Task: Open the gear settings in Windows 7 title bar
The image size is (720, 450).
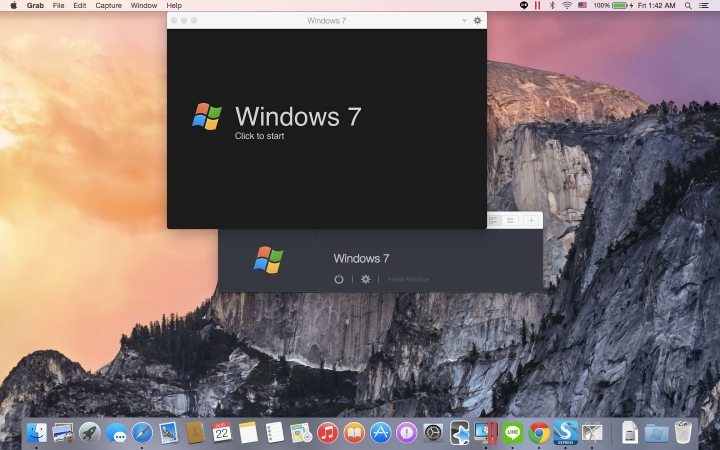Action: click(478, 20)
